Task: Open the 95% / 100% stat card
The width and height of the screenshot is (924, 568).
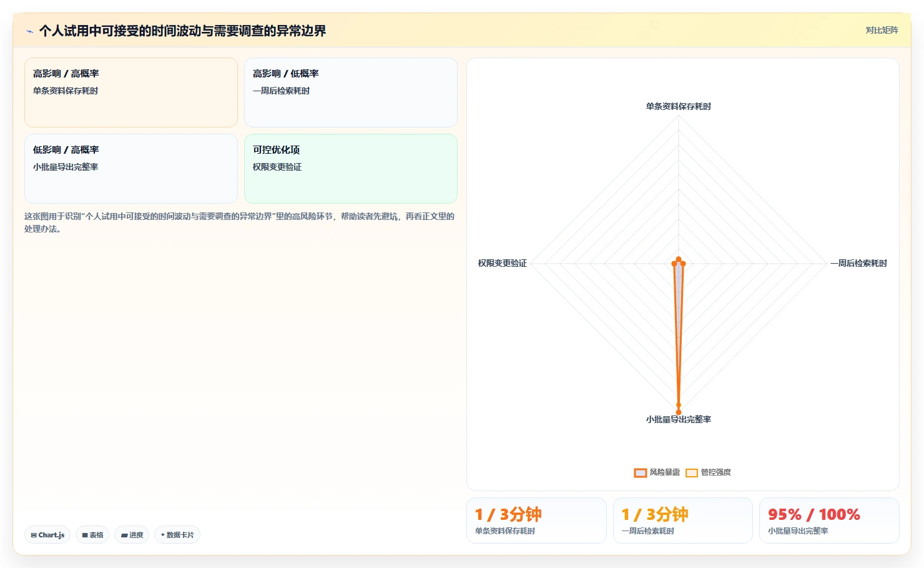Action: 829,521
